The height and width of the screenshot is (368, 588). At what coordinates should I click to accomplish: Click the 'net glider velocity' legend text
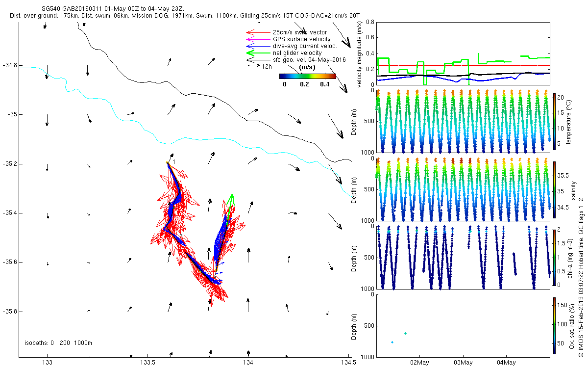click(297, 53)
